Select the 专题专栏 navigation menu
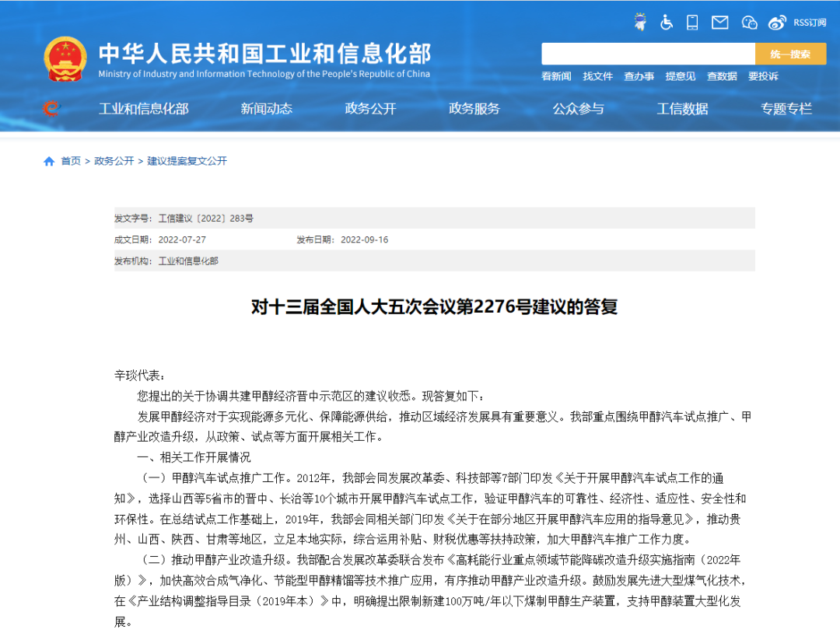The height and width of the screenshot is (633, 840). (x=786, y=109)
